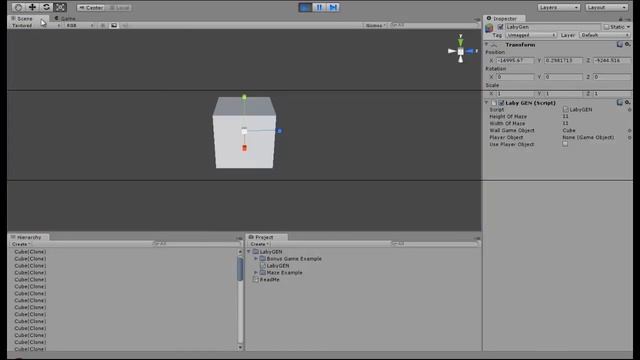Click the center cube of orientation gizmo
Image resolution: width=640 pixels, height=360 pixels.
tap(460, 51)
